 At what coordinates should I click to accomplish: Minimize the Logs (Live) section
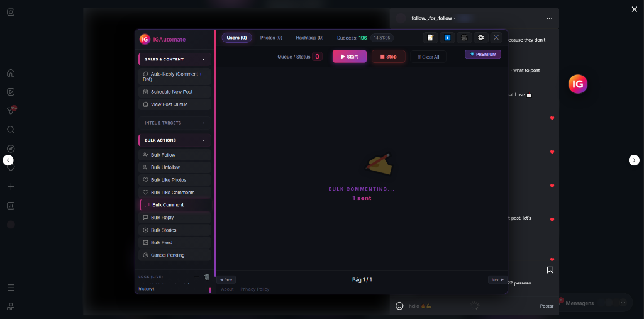click(197, 277)
